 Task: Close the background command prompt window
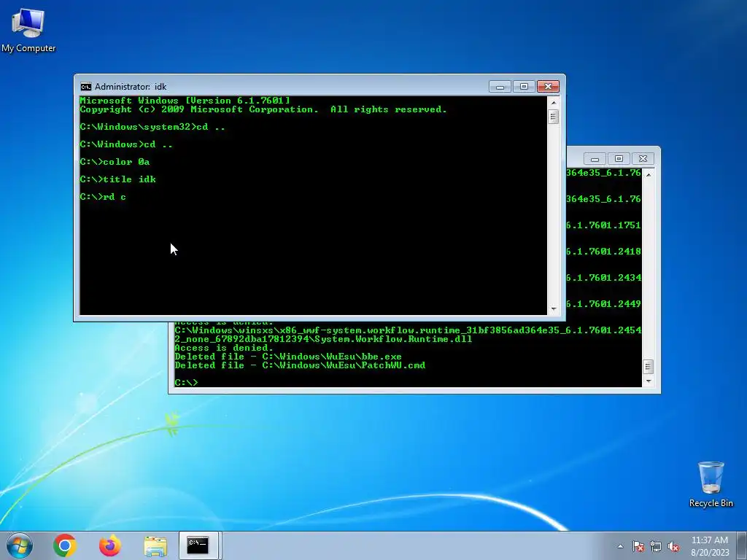643,158
